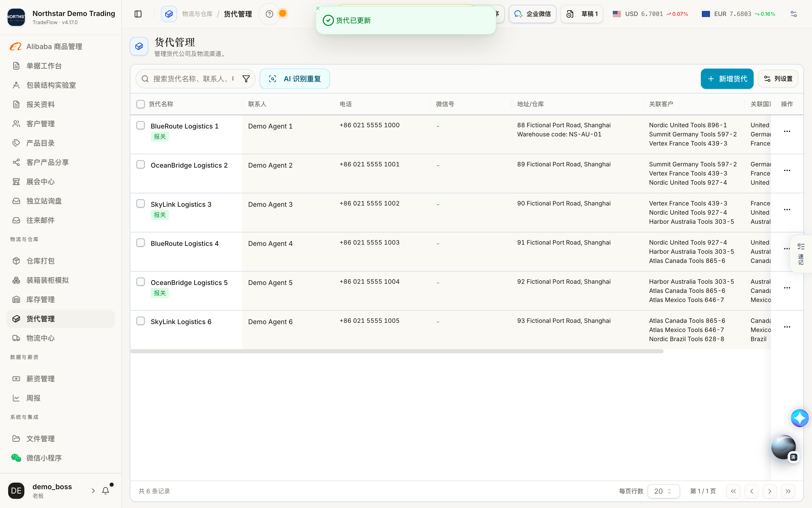
Task: Tick the checkbox for OceanBridge Logistics 5
Action: click(141, 281)
